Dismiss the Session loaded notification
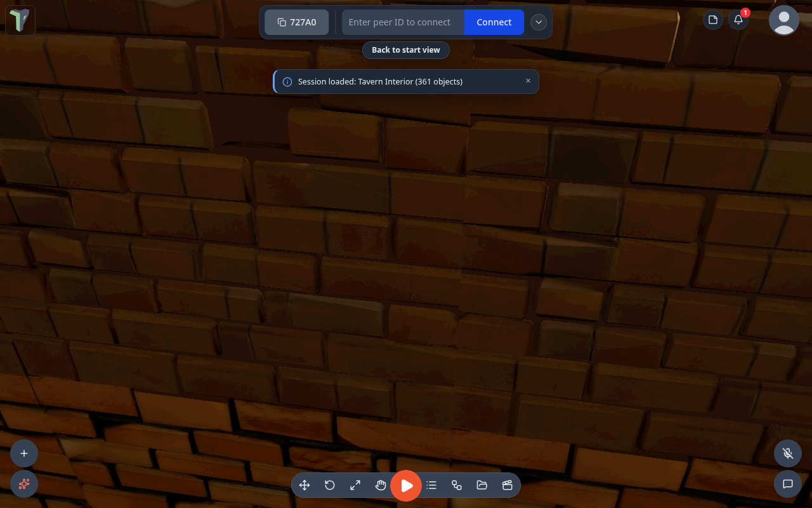Image resolution: width=812 pixels, height=508 pixels. click(528, 81)
